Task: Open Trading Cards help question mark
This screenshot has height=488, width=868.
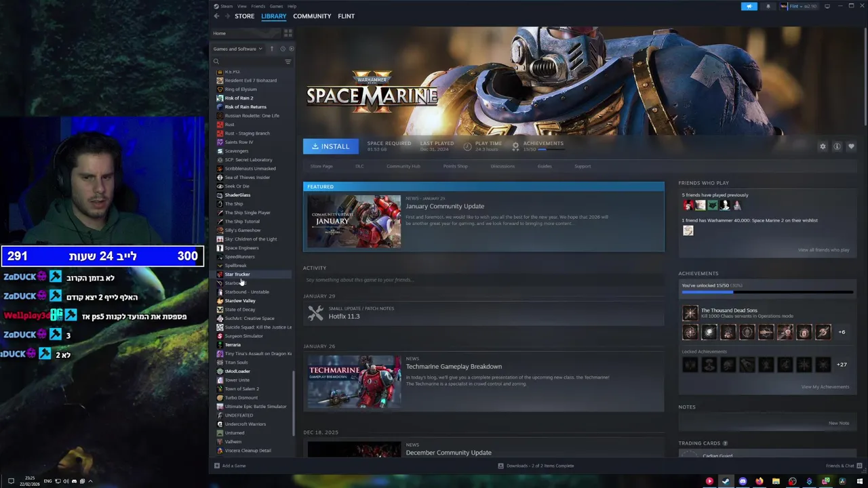Action: pos(725,443)
